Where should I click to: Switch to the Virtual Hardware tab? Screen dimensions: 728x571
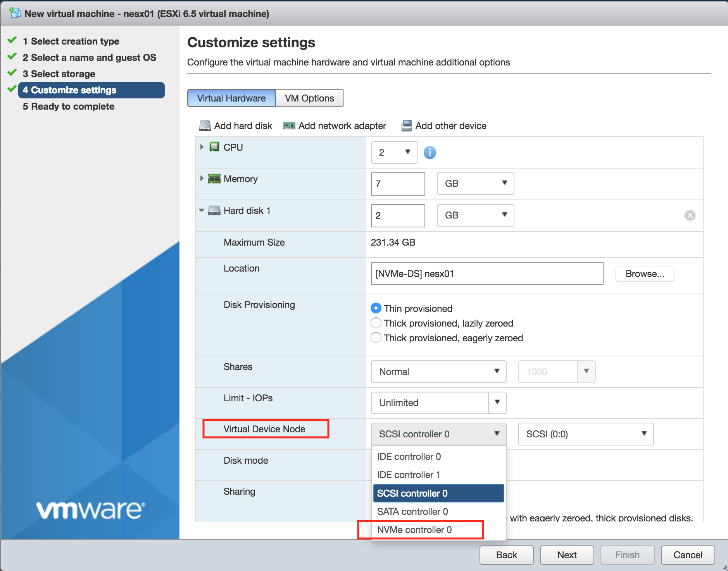pos(231,98)
